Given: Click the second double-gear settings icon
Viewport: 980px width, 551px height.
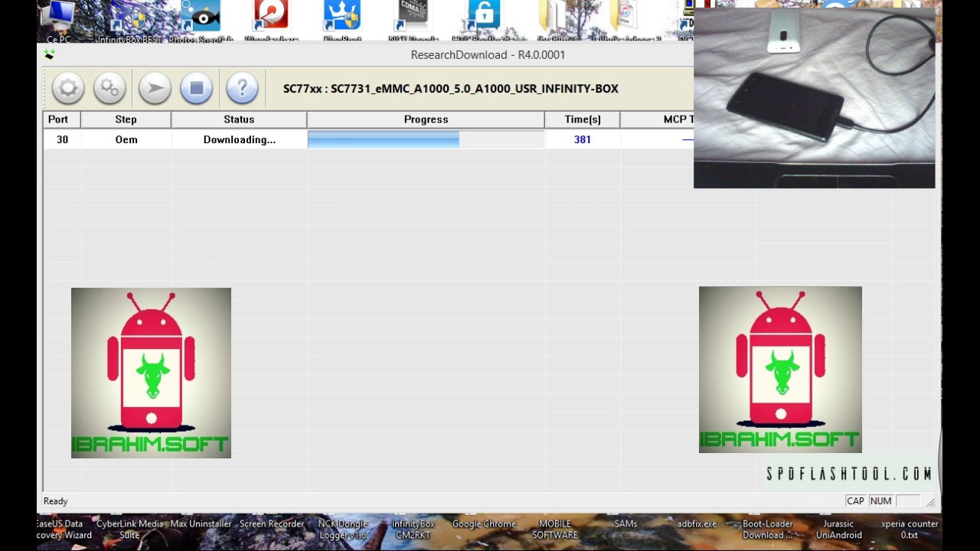Looking at the screenshot, I should (109, 89).
